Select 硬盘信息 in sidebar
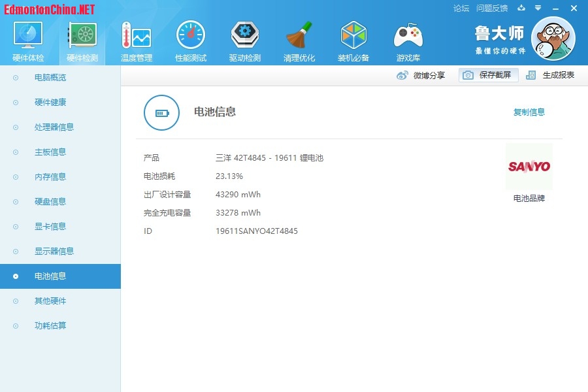Image resolution: width=588 pixels, height=392 pixels. point(60,201)
